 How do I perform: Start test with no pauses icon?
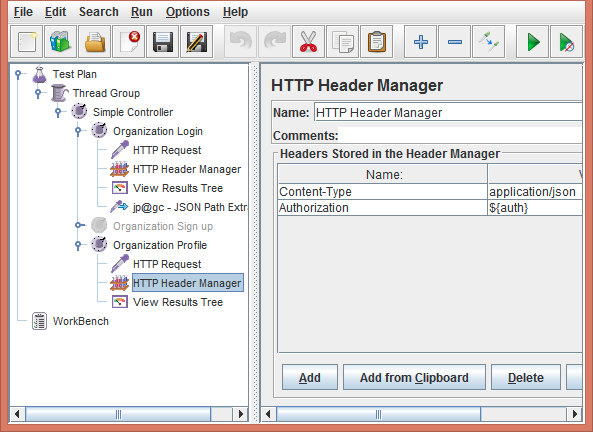tap(567, 42)
